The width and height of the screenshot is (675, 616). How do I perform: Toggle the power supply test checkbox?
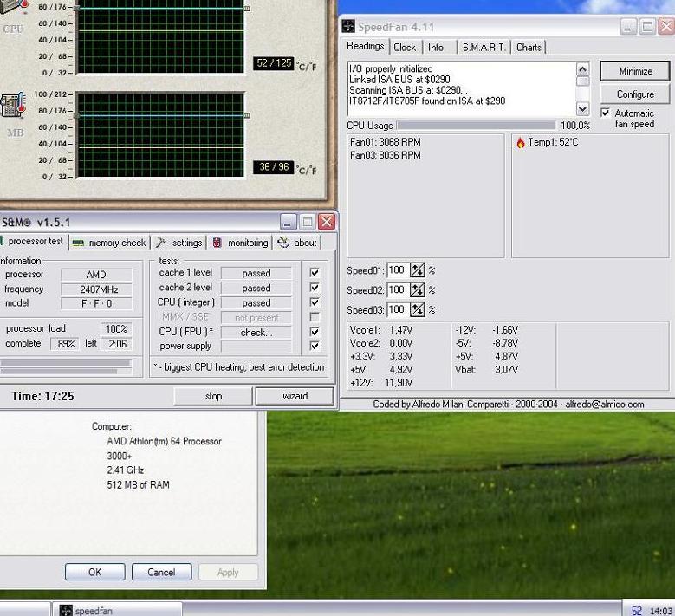tap(315, 346)
